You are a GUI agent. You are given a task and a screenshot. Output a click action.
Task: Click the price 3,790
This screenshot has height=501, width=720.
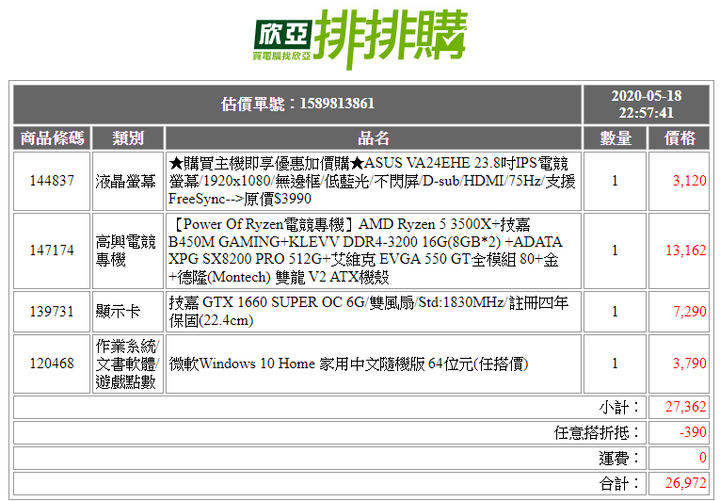coord(689,364)
